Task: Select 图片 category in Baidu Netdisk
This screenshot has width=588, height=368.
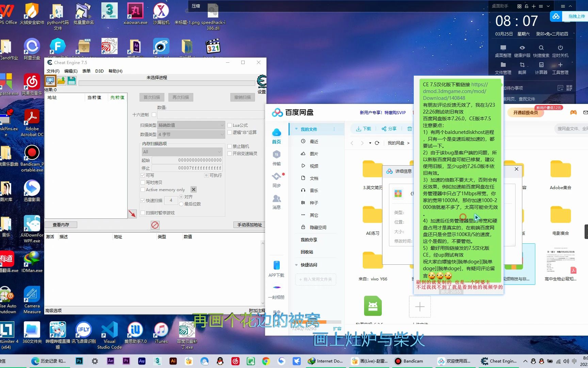Action: point(313,154)
